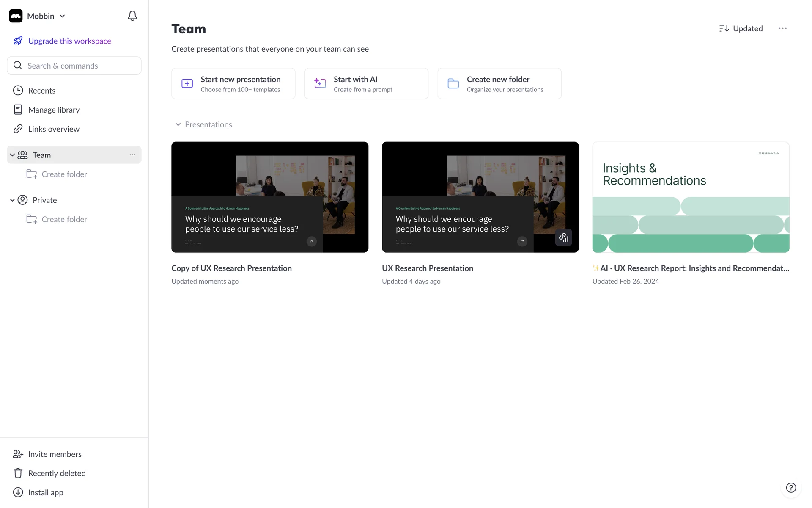Open Manage library
This screenshot has width=812, height=508.
point(53,110)
